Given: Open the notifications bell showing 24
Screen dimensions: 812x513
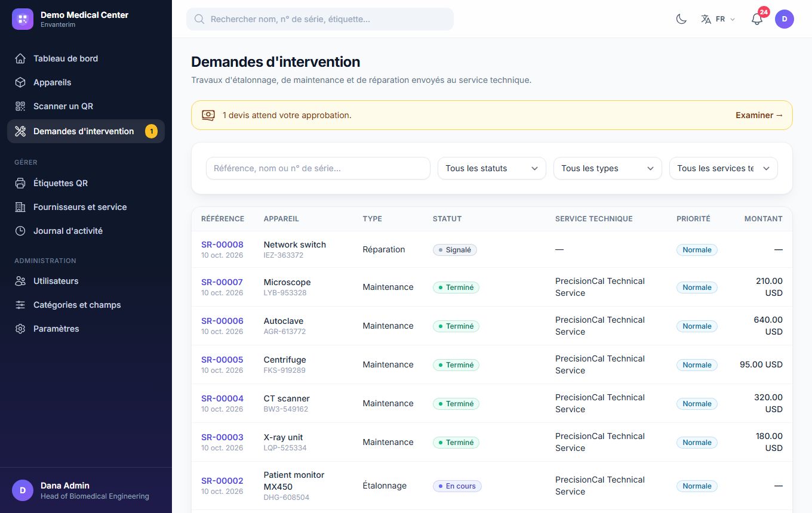Looking at the screenshot, I should [757, 19].
